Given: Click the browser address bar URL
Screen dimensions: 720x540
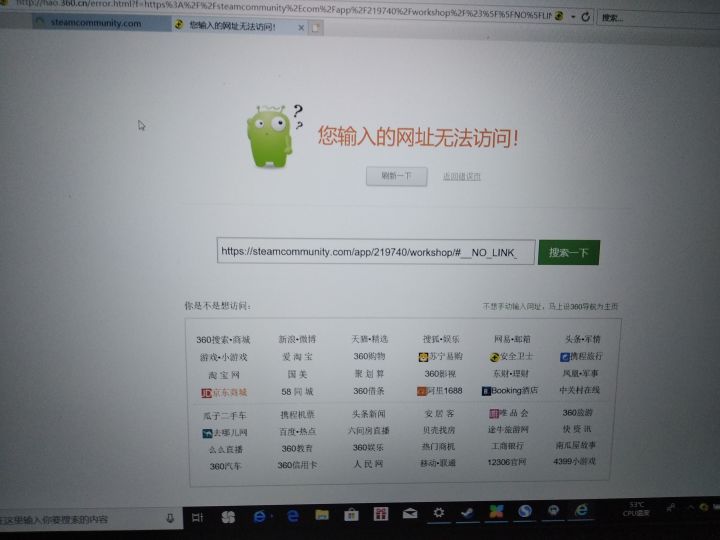Looking at the screenshot, I should point(285,8).
